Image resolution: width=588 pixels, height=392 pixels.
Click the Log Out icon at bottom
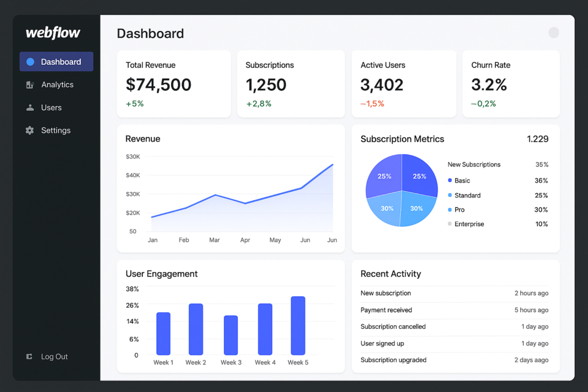point(29,356)
